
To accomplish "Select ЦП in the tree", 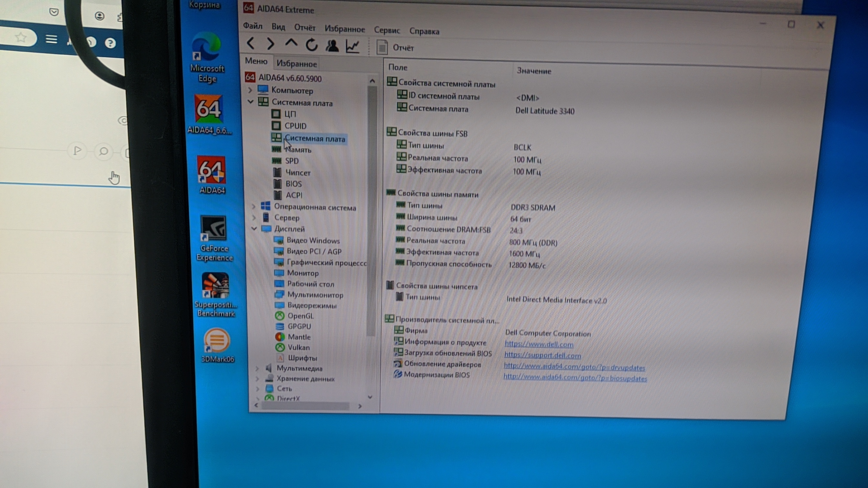I will 284,114.
